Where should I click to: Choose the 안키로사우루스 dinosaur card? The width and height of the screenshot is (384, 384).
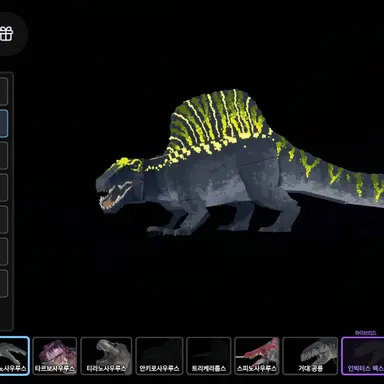[159, 356]
